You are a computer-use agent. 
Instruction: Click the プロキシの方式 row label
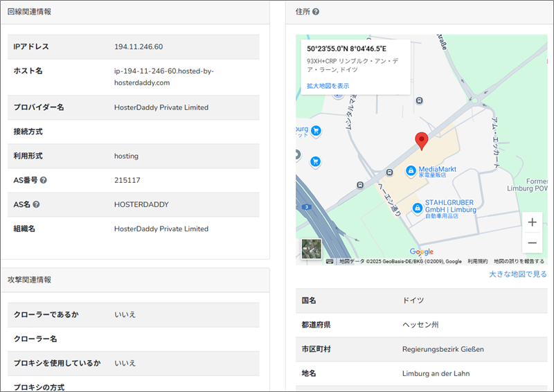coord(39,387)
